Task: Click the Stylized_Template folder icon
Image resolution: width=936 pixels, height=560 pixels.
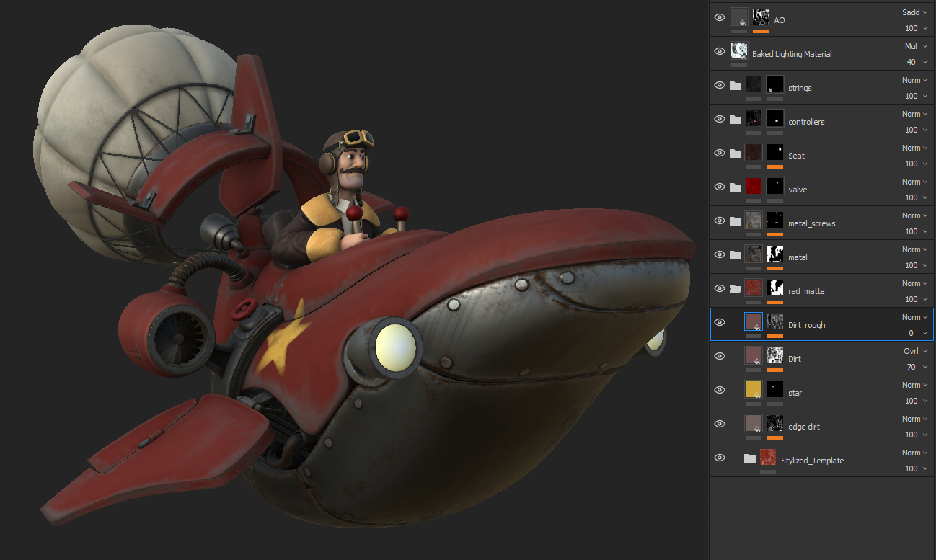Action: click(x=749, y=458)
